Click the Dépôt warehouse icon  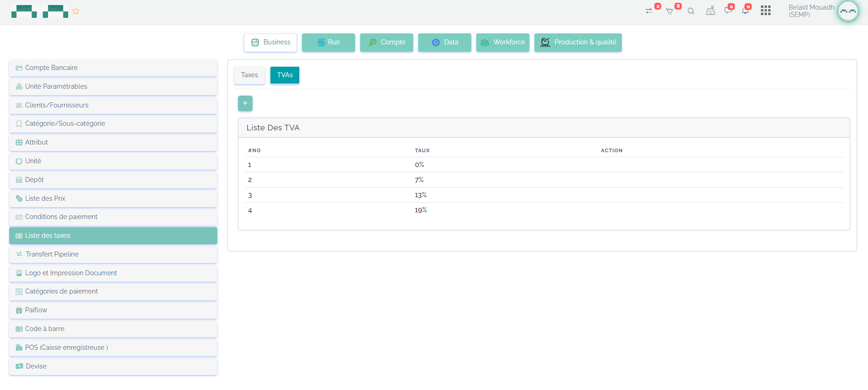click(x=19, y=180)
